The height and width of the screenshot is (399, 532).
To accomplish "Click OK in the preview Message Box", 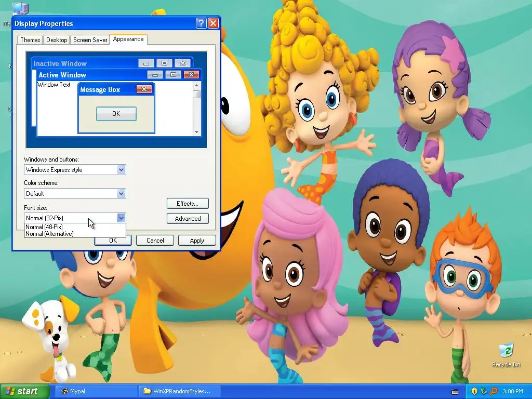I will [x=116, y=113].
